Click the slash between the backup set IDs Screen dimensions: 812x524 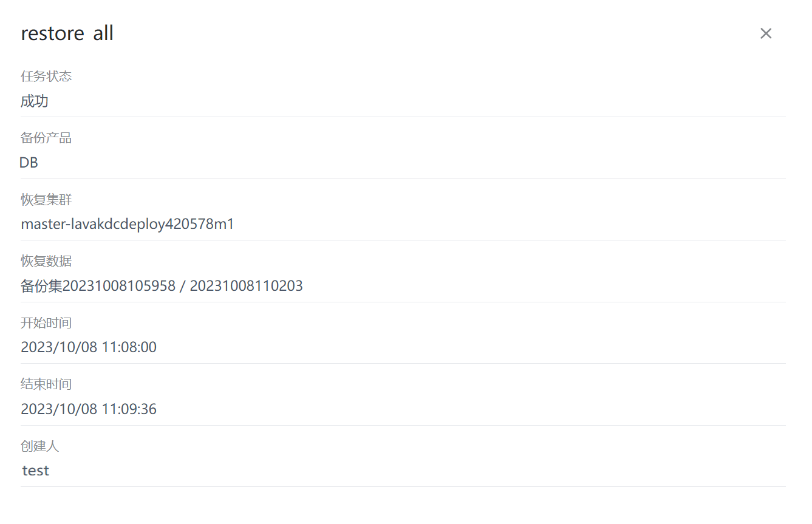pos(182,286)
